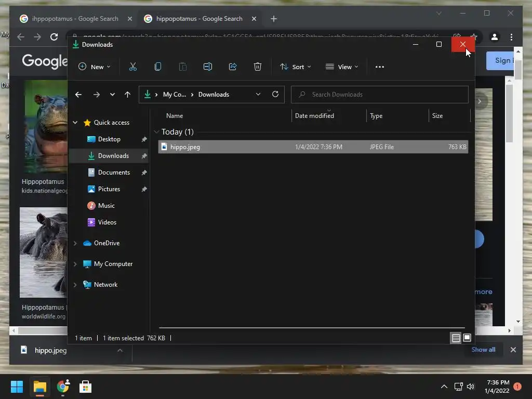532x399 pixels.
Task: Expand the Network tree node
Action: [x=75, y=285]
